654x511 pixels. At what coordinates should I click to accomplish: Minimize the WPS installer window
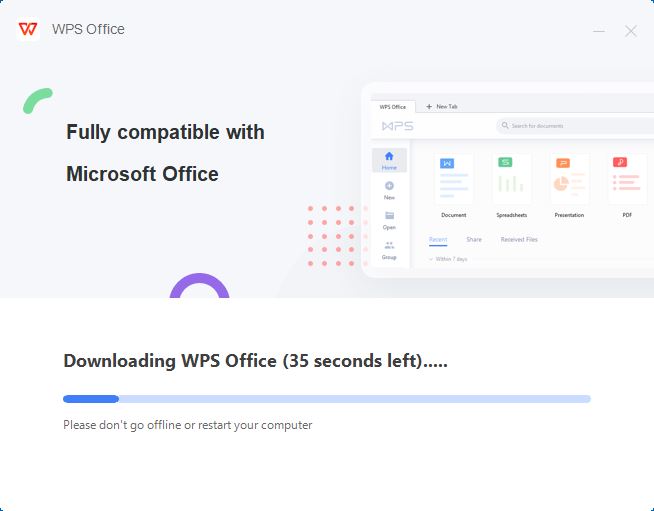point(599,31)
